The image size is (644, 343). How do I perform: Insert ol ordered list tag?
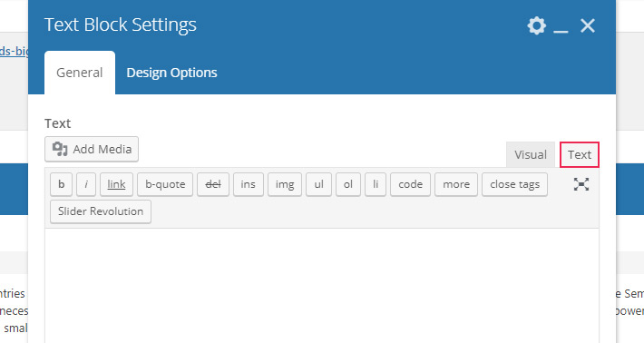tap(348, 184)
